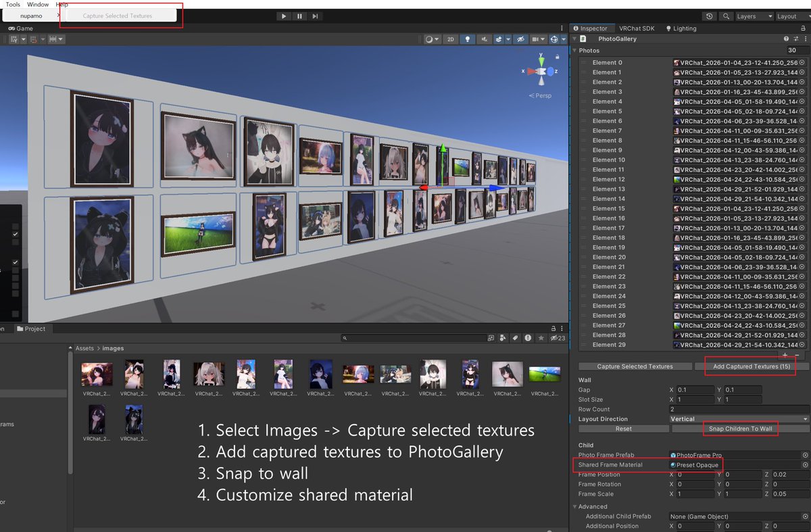This screenshot has width=811, height=532.
Task: Click object picker for Shared Frame Material
Action: (805, 465)
